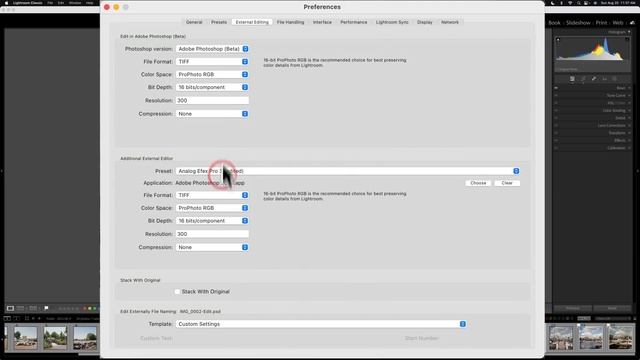The width and height of the screenshot is (640, 360).
Task: Apply the green color label in the toolbar
Action: click(x=95, y=309)
